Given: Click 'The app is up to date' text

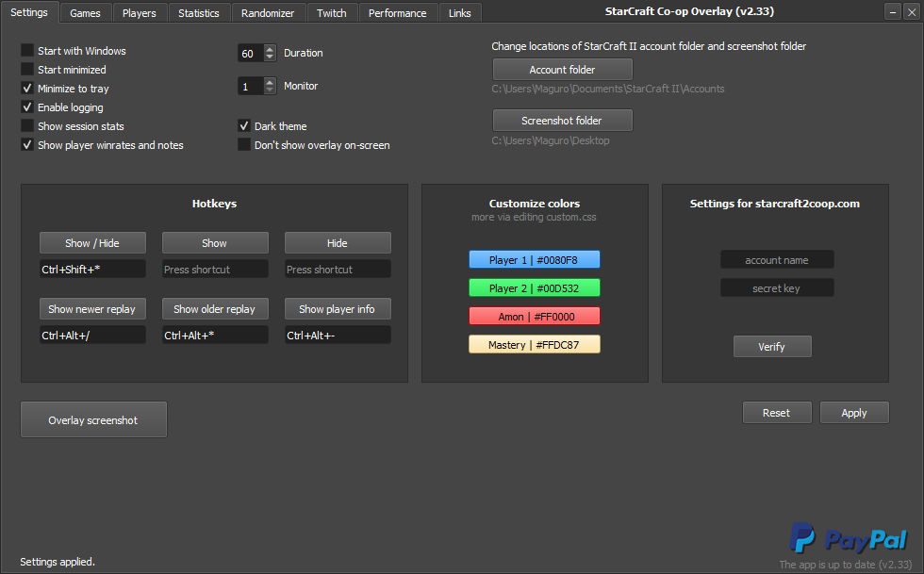Looking at the screenshot, I should coord(845,564).
